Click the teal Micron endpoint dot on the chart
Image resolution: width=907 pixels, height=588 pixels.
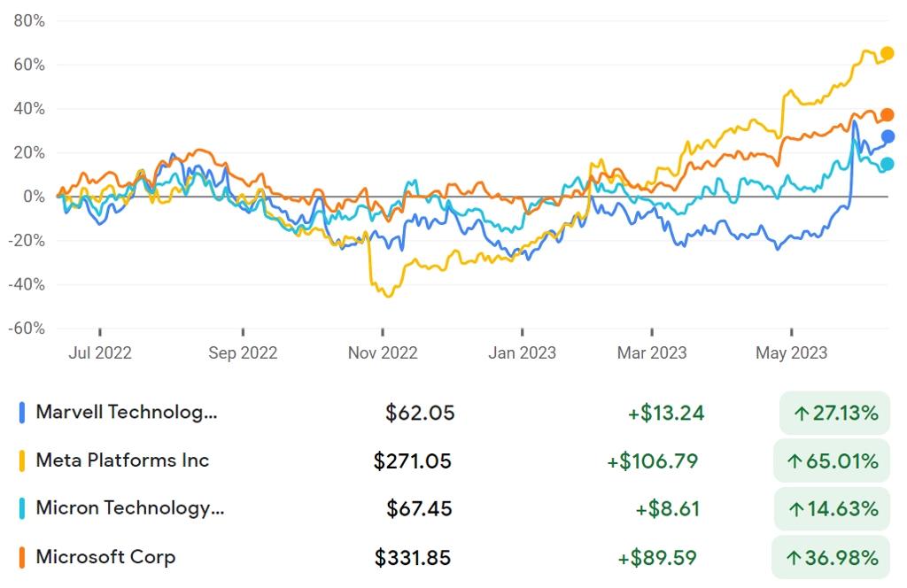click(887, 165)
